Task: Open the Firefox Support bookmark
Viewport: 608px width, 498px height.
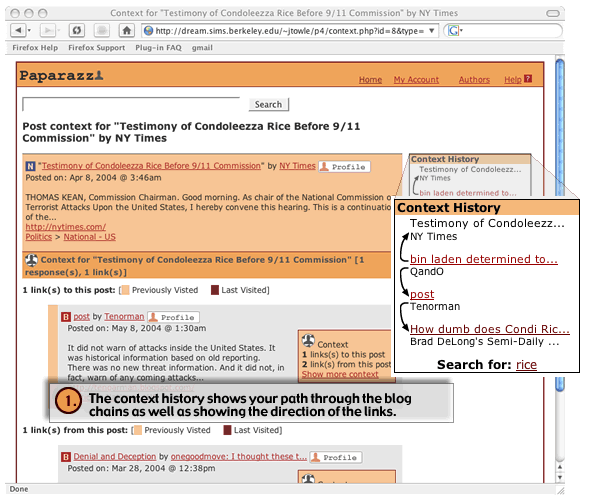Action: click(x=97, y=48)
